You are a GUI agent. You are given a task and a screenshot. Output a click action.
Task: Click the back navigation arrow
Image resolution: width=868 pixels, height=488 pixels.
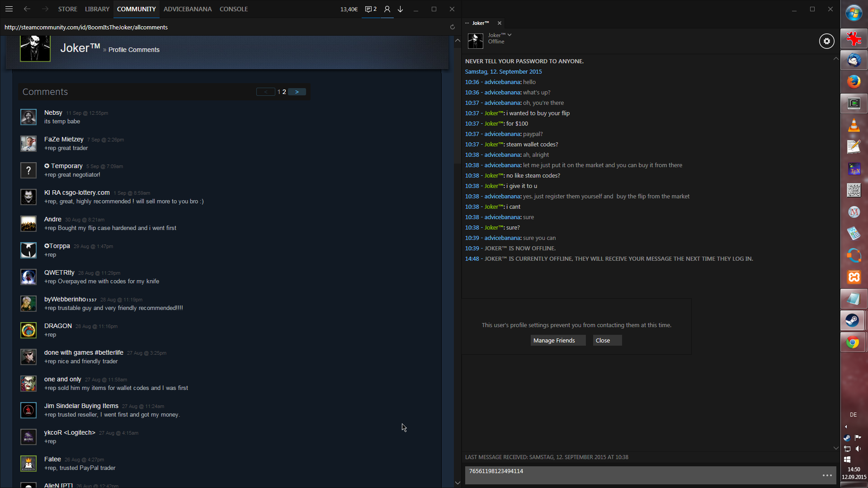[27, 9]
